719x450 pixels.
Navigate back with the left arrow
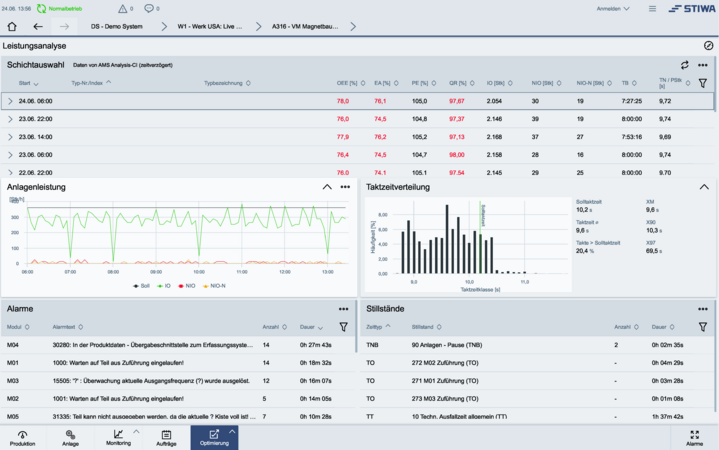38,27
